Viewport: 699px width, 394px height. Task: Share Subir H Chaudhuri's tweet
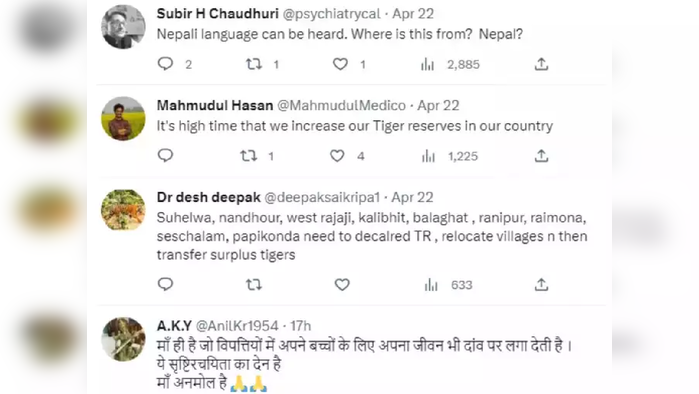point(541,64)
